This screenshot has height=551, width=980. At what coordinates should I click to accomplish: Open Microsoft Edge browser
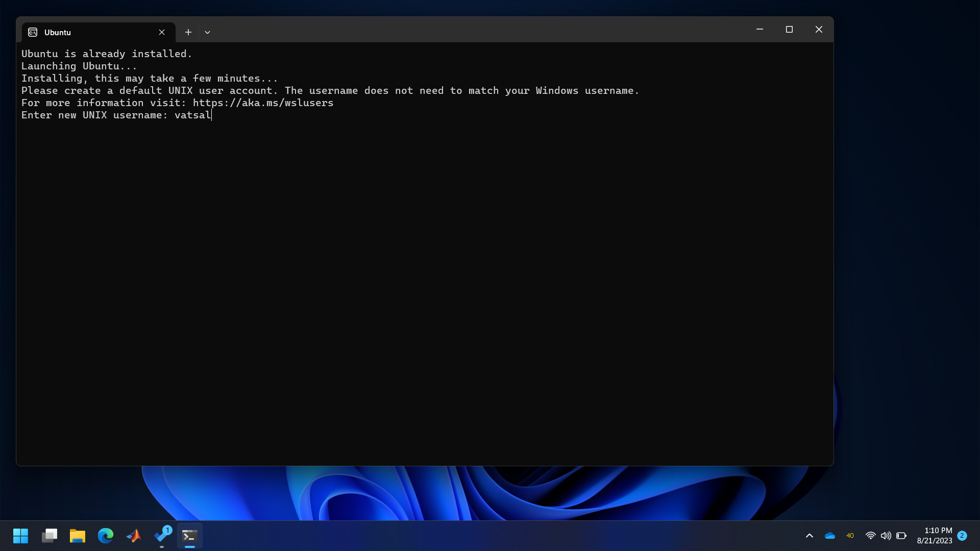point(106,536)
